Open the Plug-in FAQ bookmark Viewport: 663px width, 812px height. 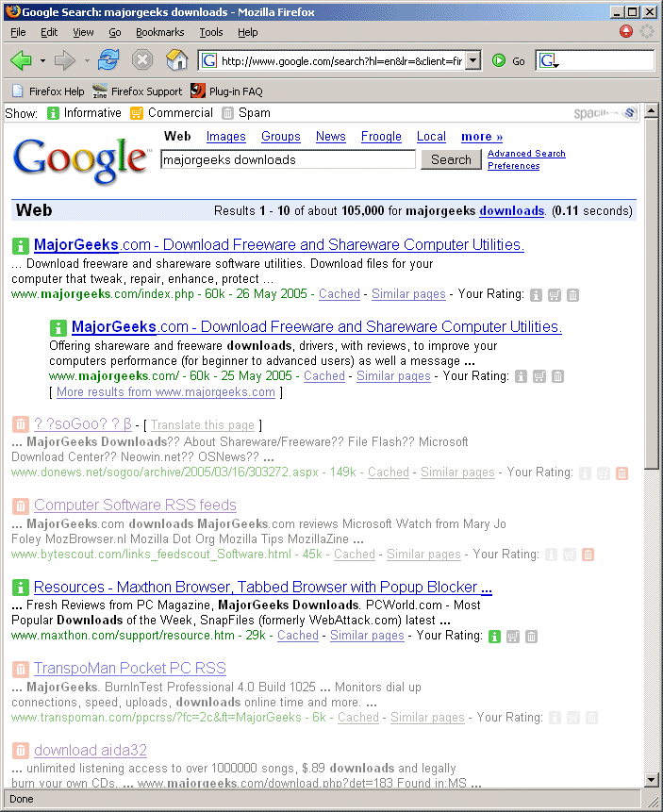coord(226,91)
